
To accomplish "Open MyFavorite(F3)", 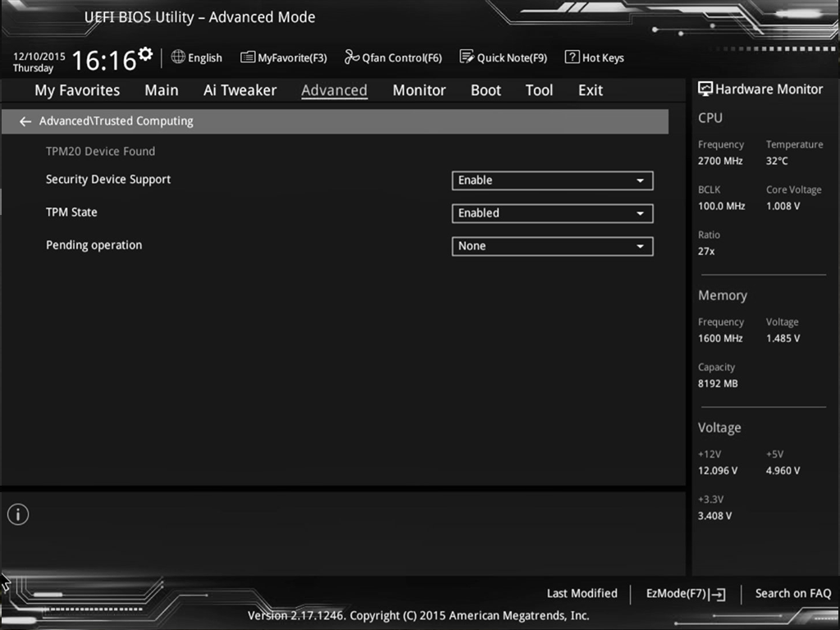I will 284,57.
